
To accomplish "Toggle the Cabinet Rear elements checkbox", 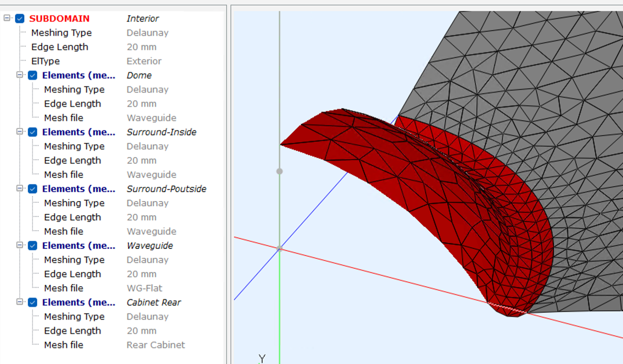I will click(33, 303).
